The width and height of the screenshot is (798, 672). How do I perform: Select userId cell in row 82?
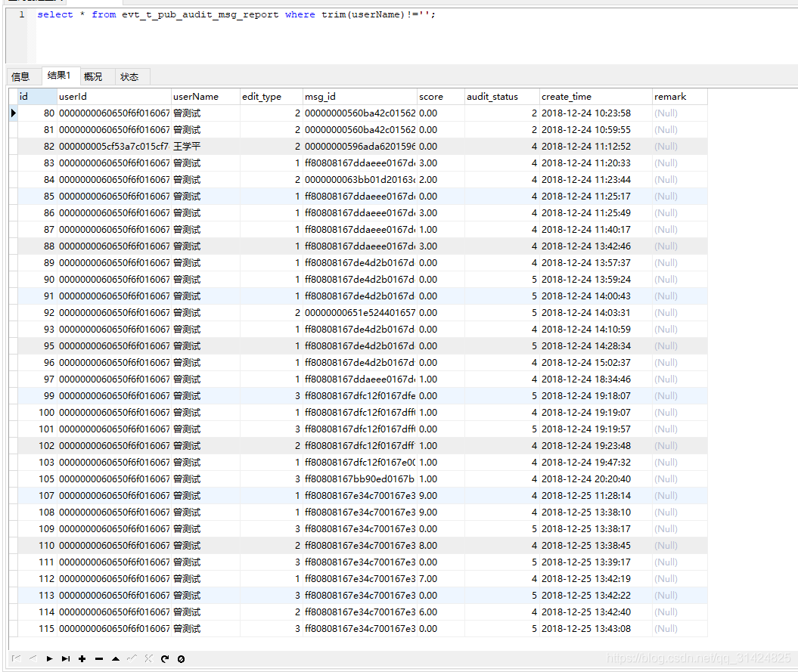tap(114, 147)
